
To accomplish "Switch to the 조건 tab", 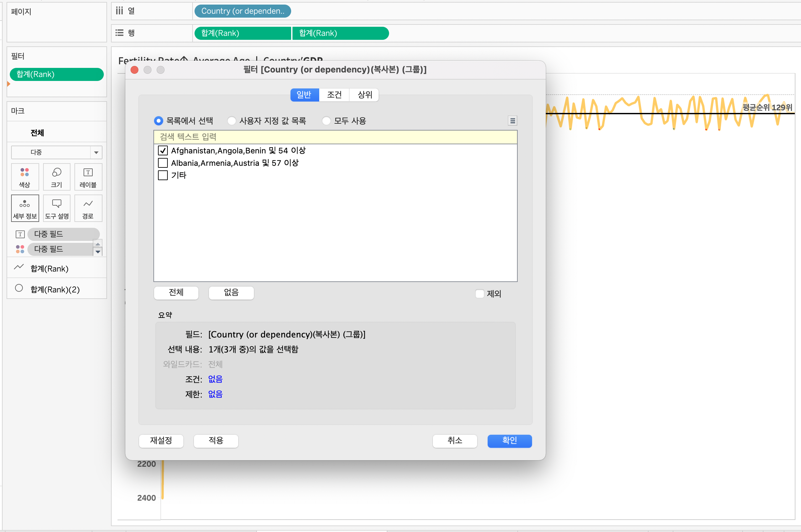I will [x=334, y=95].
